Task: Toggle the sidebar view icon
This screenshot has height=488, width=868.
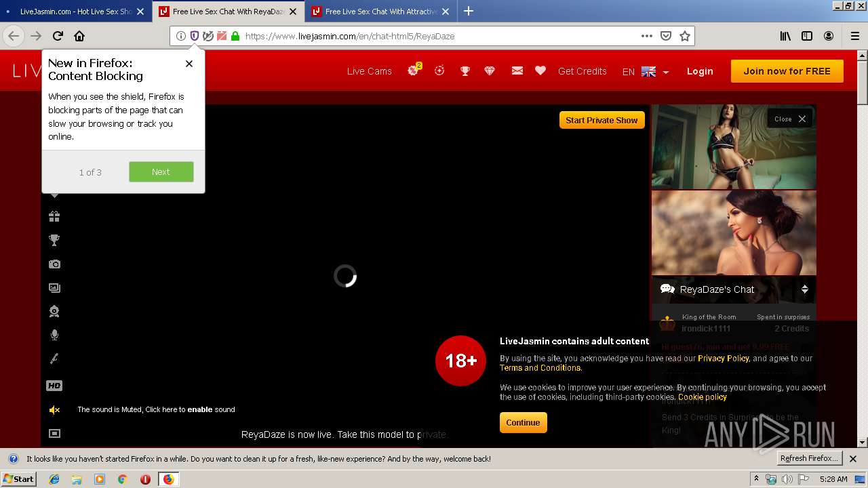Action: [x=807, y=36]
